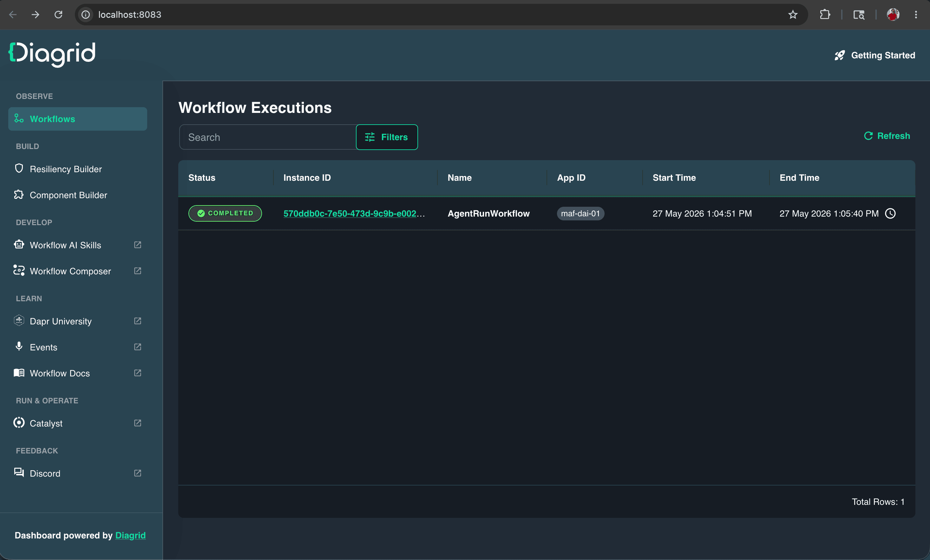The height and width of the screenshot is (560, 930).
Task: Click the Workflow Docs book icon
Action: (x=19, y=373)
